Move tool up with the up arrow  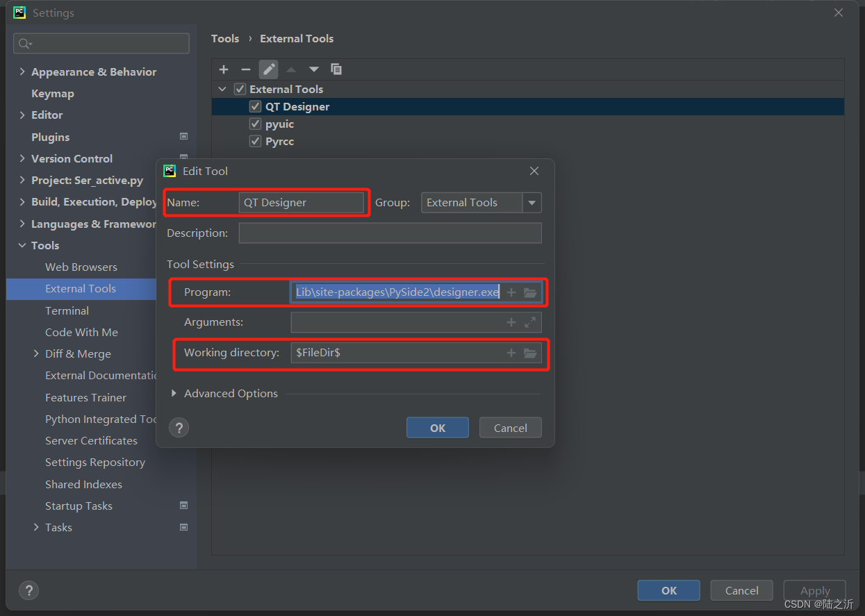[x=291, y=69]
